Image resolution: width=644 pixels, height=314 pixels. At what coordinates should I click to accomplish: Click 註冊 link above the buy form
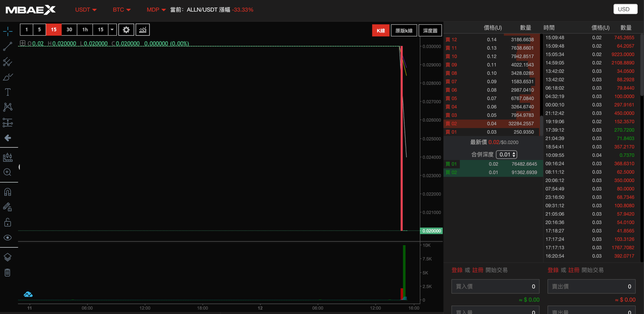pyautogui.click(x=478, y=270)
